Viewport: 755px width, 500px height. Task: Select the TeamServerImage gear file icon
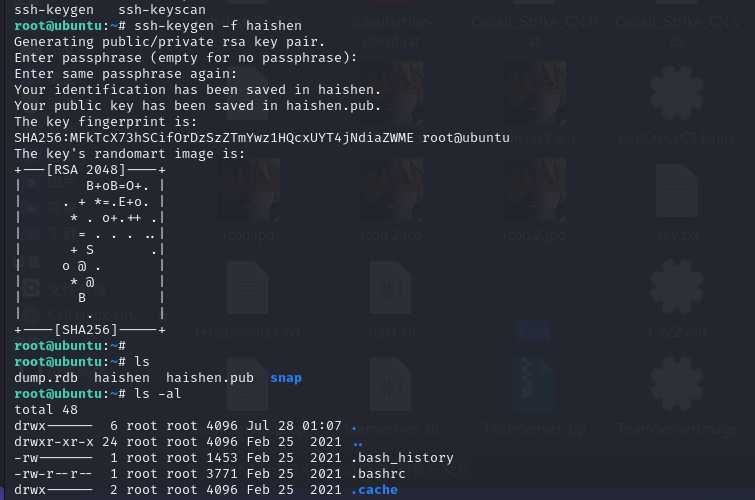[677, 384]
